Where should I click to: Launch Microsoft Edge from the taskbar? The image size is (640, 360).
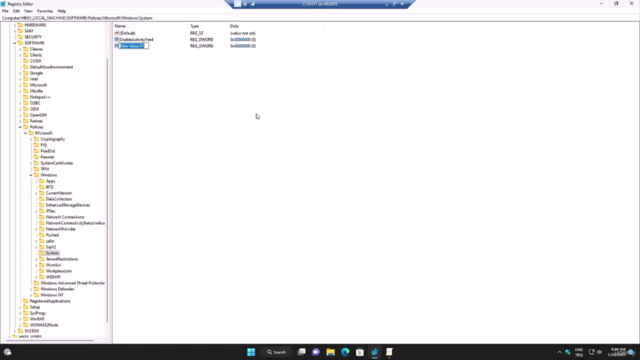(345, 352)
